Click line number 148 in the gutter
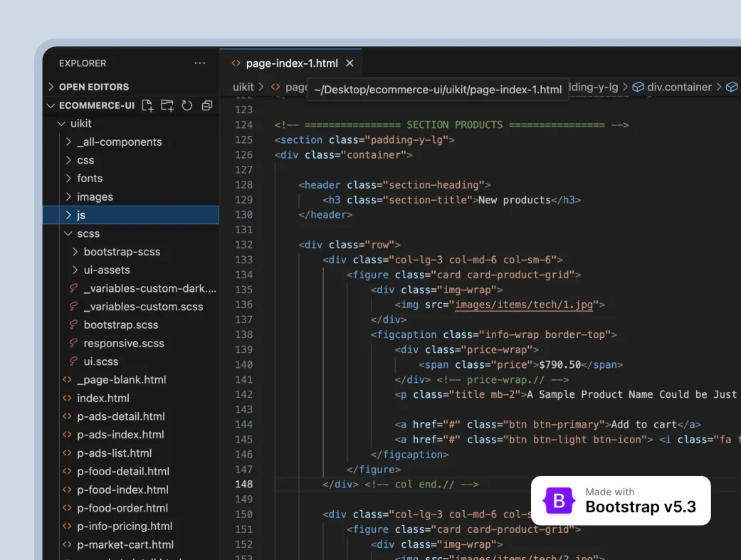The height and width of the screenshot is (560, 741). tap(243, 485)
